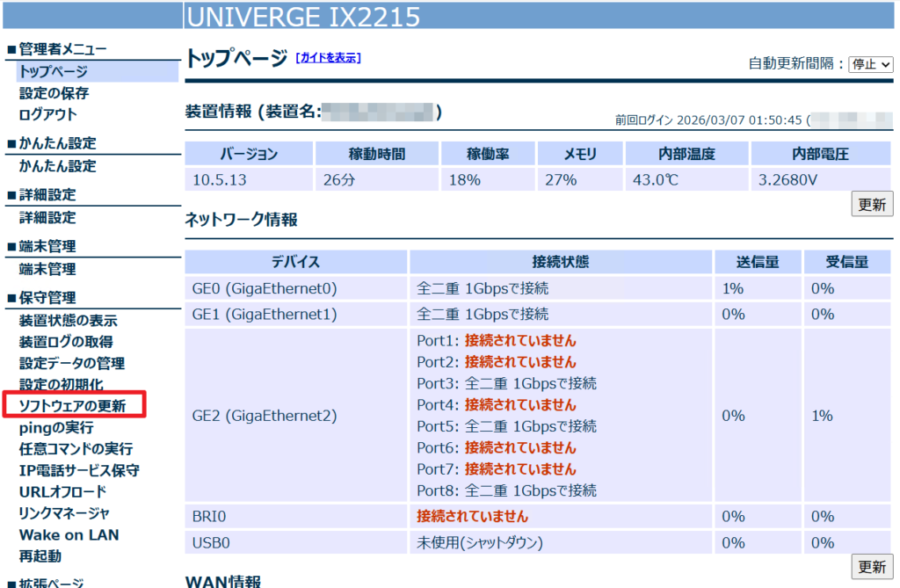900x588 pixels.
Task: Go to 詳細設定 page
Action: coord(47,218)
